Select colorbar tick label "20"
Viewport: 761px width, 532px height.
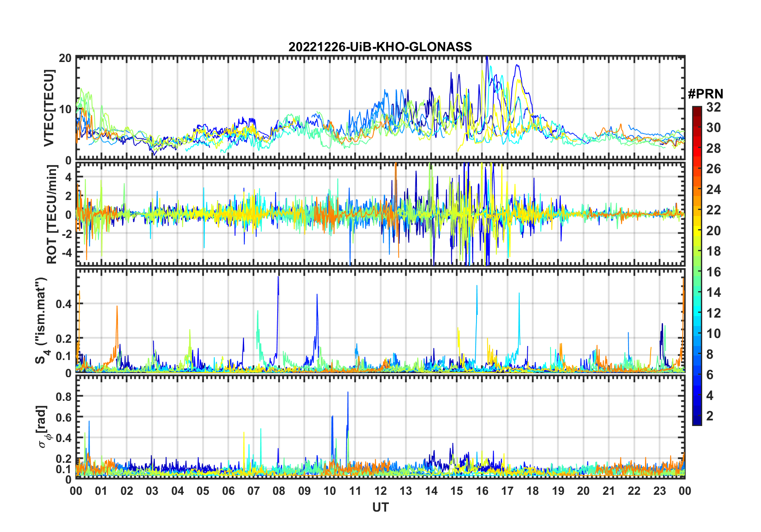[713, 231]
